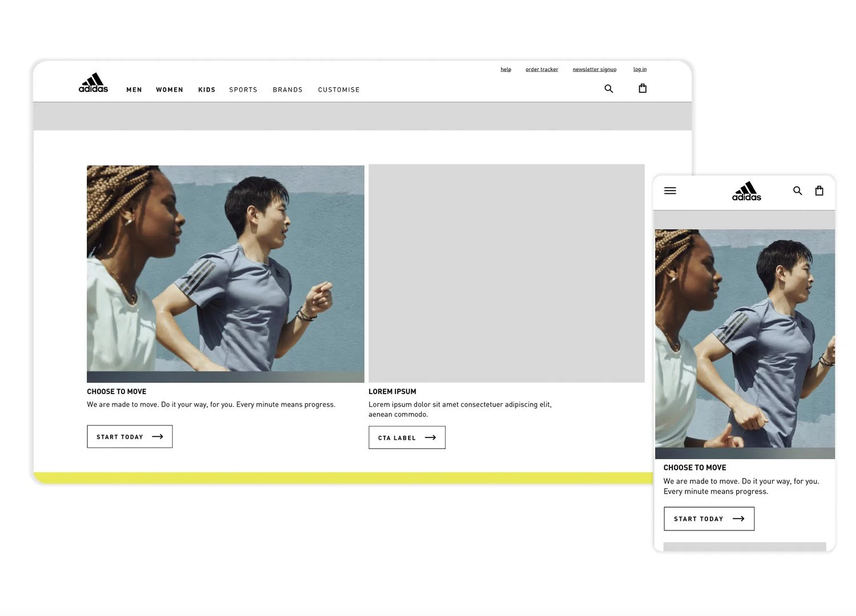Viewport: 856px width, 616px height.
Task: Tap the shopping bag icon in mobile view
Action: [x=819, y=191]
